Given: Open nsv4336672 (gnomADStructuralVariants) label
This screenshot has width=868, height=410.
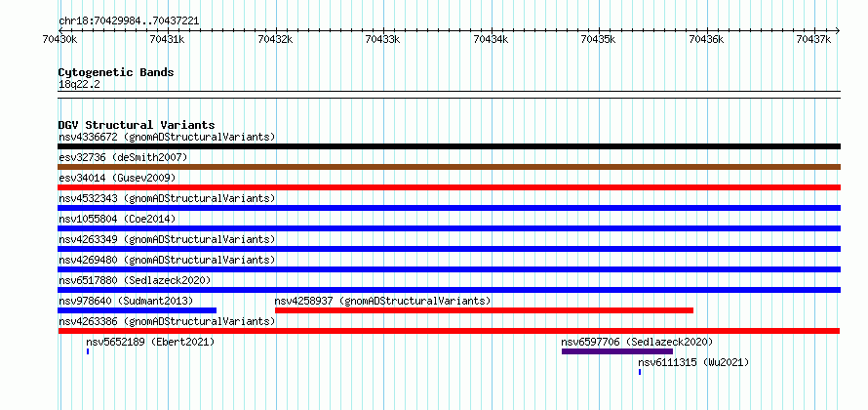Looking at the screenshot, I should [167, 137].
